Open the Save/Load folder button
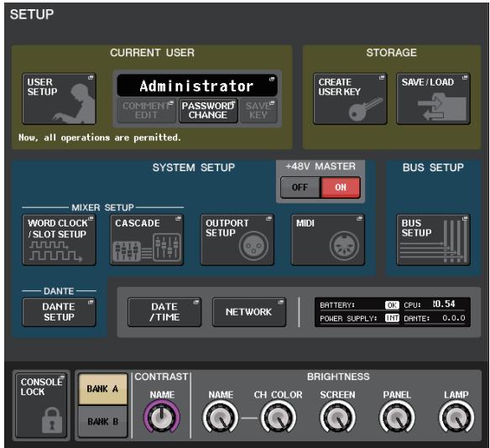 click(x=433, y=99)
